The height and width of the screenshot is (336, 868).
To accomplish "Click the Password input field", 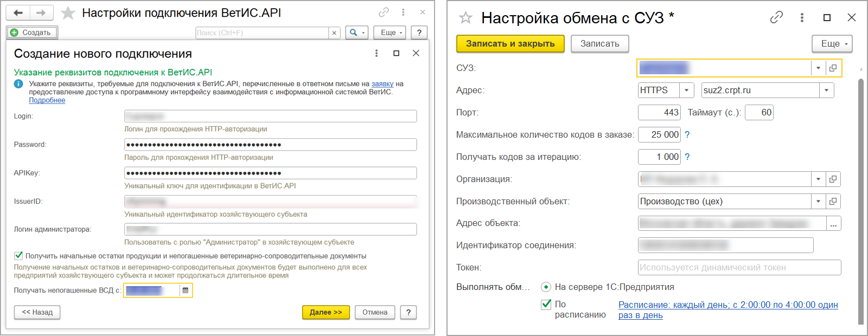I will (x=270, y=144).
